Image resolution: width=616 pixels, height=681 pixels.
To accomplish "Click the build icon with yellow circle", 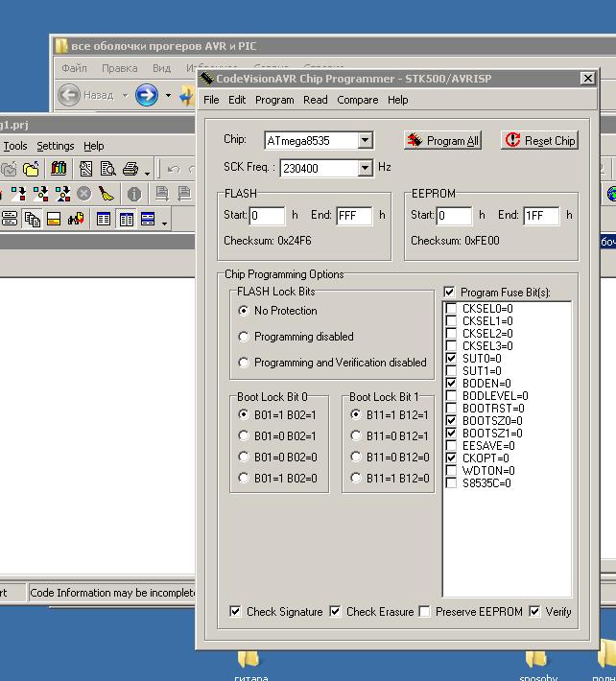I will (40, 194).
